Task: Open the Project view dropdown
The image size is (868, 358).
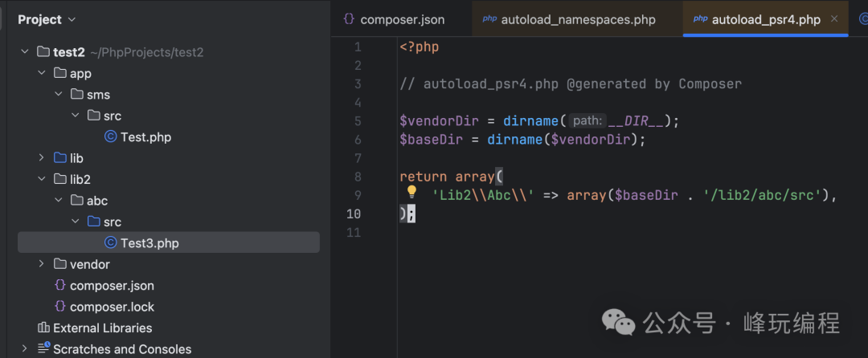Action: [x=72, y=20]
